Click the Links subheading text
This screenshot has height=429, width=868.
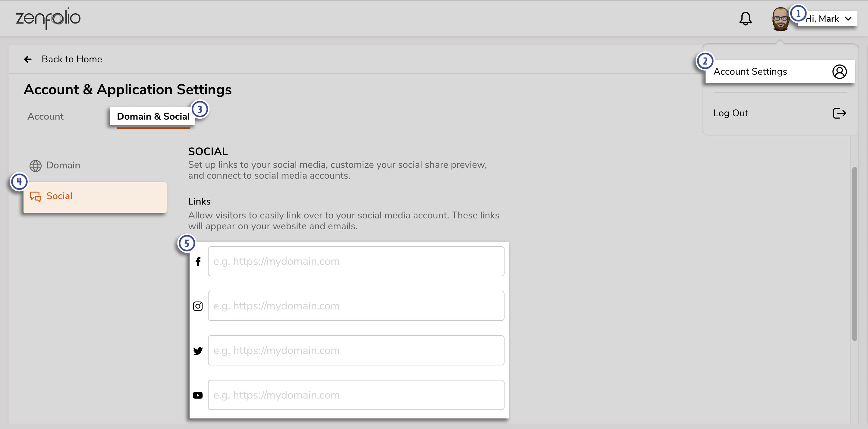click(199, 201)
